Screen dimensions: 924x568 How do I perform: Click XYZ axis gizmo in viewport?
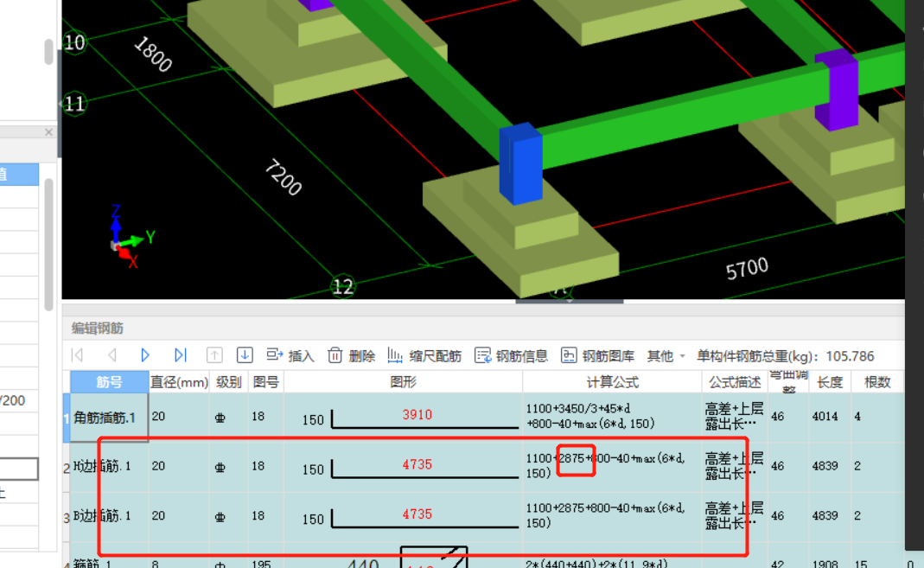point(131,237)
